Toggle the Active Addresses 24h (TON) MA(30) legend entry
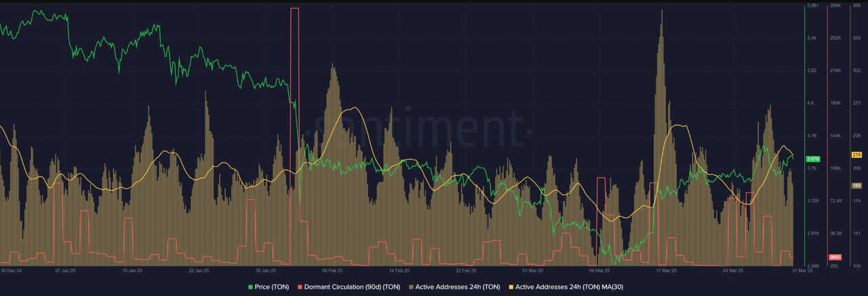 pyautogui.click(x=565, y=287)
